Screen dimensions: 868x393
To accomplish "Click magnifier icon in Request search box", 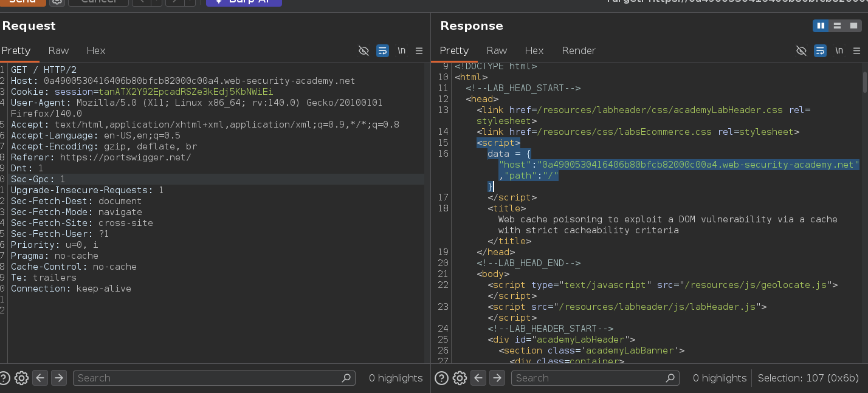I will click(x=346, y=378).
